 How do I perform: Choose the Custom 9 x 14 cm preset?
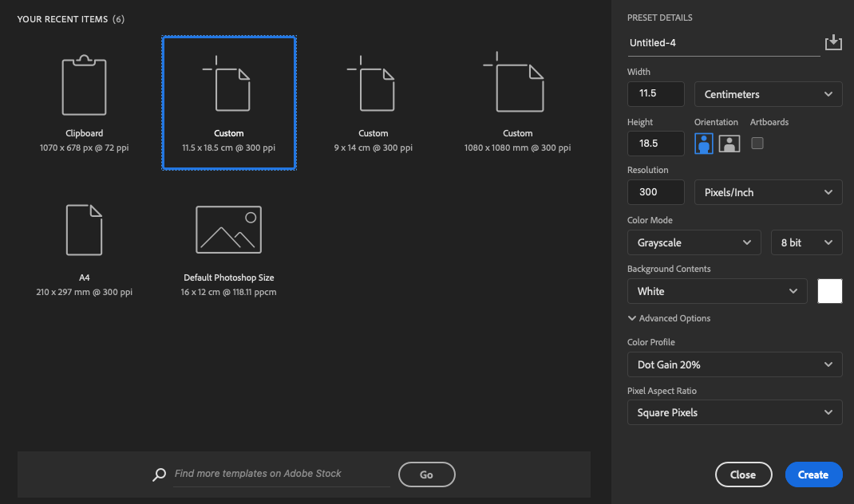coord(373,86)
